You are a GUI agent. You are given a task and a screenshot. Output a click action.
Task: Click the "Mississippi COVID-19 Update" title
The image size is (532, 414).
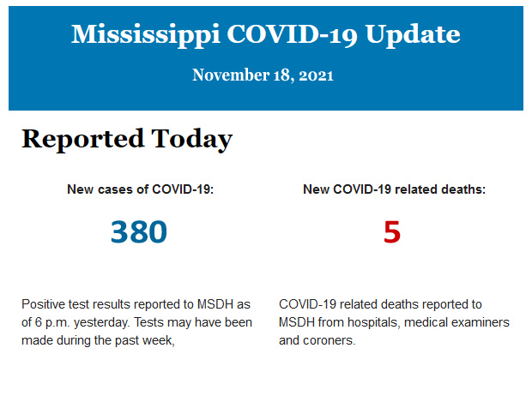point(265,34)
